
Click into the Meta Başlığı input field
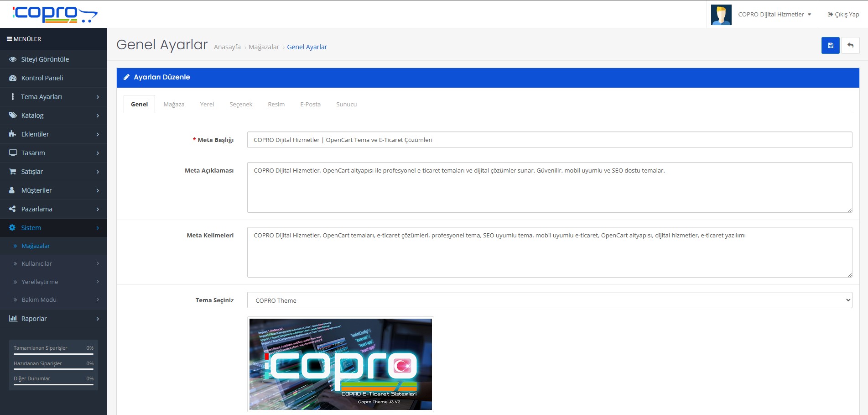click(x=549, y=140)
